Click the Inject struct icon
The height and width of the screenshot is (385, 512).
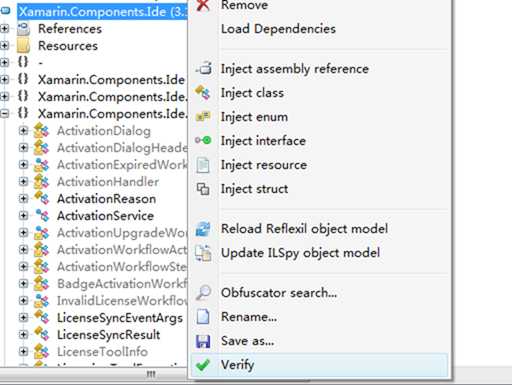tap(203, 189)
